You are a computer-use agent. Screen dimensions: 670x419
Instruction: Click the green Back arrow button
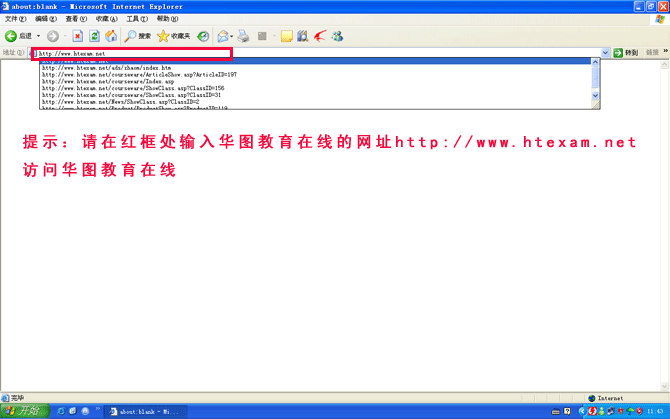click(x=11, y=36)
